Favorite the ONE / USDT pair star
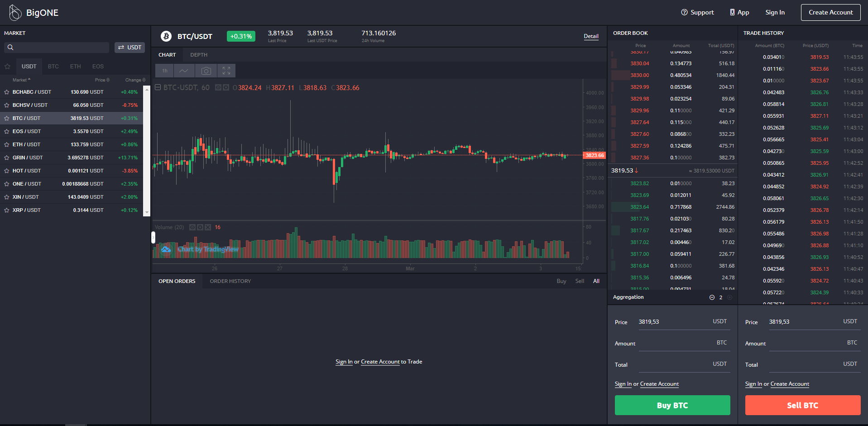 (x=7, y=184)
